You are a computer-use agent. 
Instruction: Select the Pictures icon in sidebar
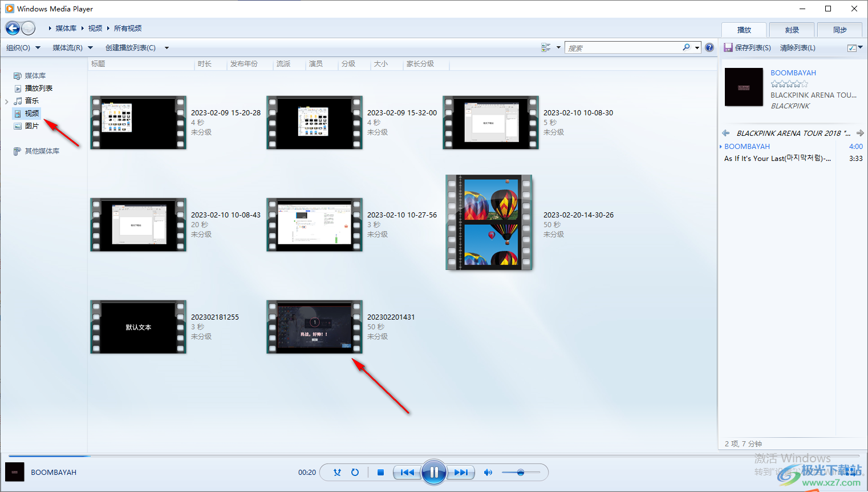point(18,126)
